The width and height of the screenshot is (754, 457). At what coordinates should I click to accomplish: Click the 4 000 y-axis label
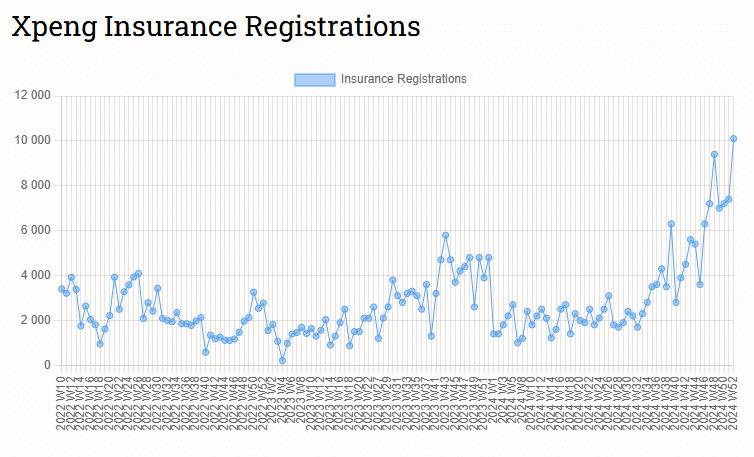click(x=35, y=275)
